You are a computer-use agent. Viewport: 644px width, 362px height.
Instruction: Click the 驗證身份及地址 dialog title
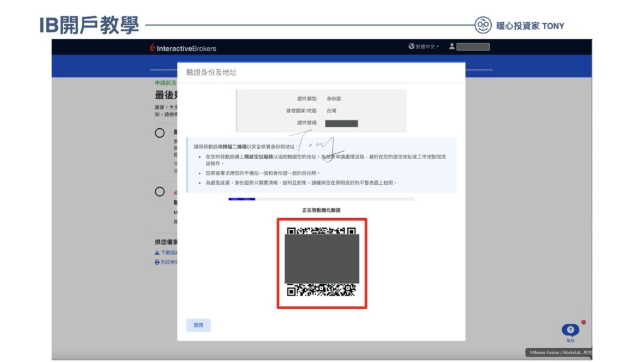(x=211, y=73)
